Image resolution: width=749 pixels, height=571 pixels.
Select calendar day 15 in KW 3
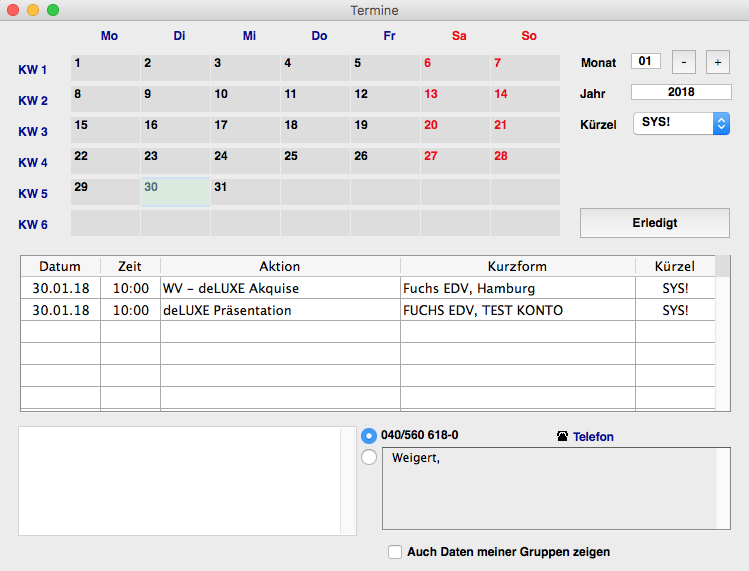(x=105, y=130)
